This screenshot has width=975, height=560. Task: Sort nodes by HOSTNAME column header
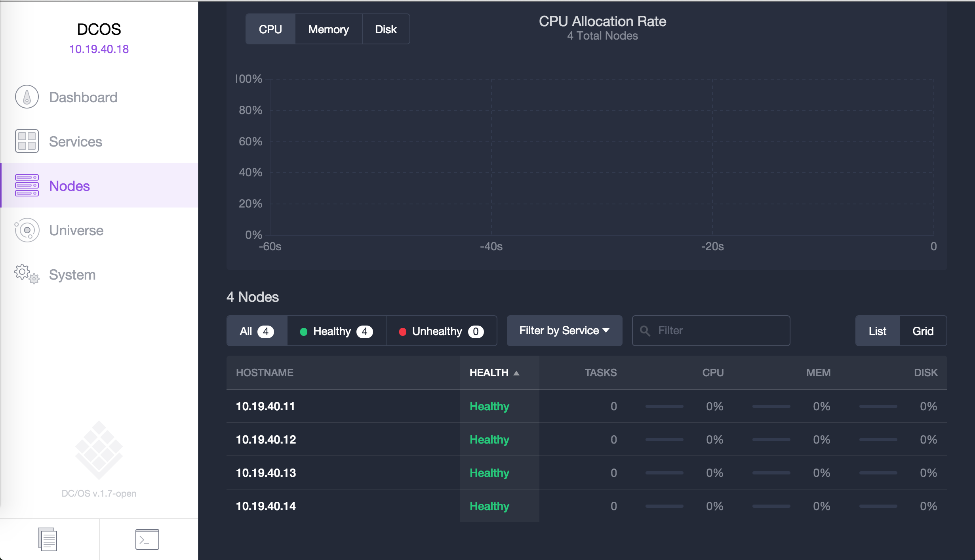coord(265,373)
